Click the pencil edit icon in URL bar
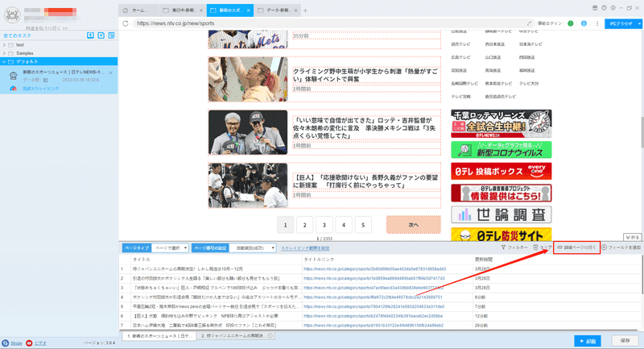Viewport: 644px width, 349px height. [529, 23]
